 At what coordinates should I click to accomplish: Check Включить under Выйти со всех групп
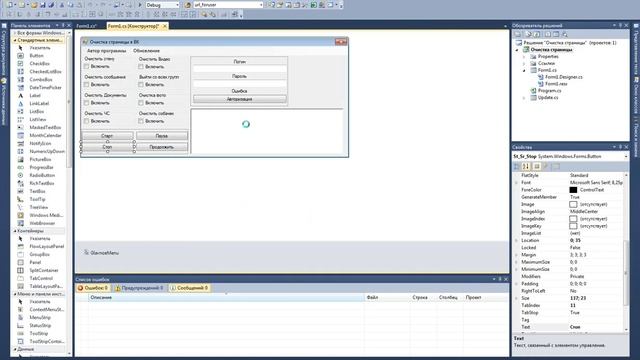coord(141,84)
